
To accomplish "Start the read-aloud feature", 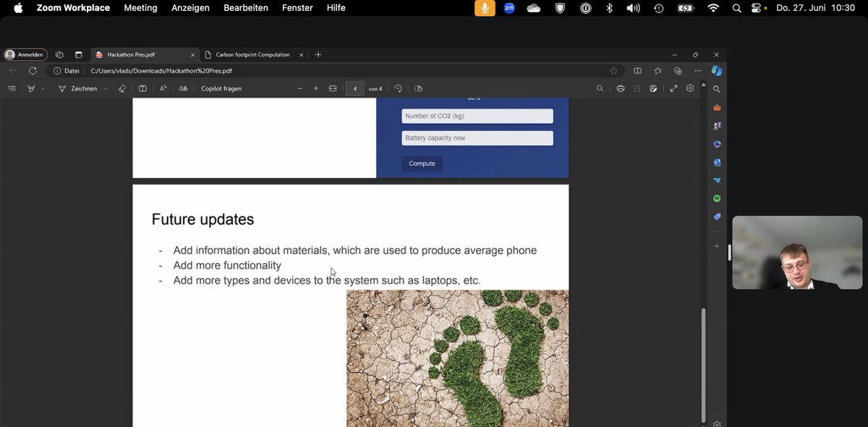I will pyautogui.click(x=163, y=88).
